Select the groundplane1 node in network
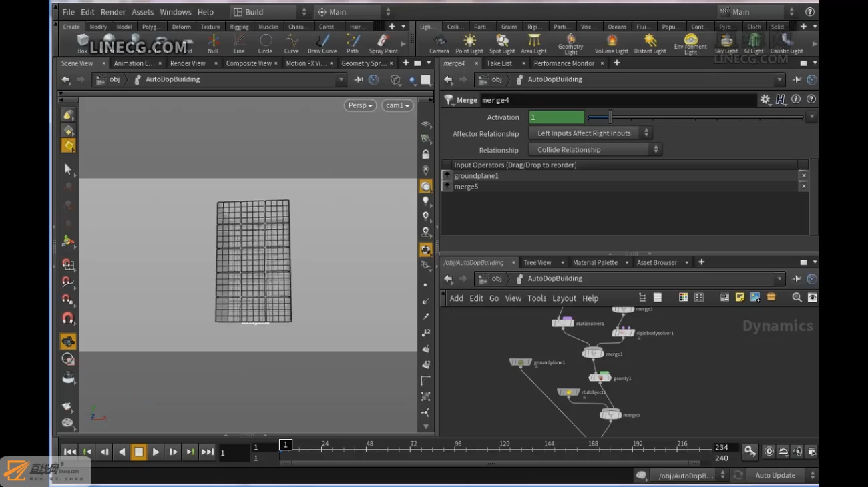Viewport: 868px width, 487px height. coord(521,362)
